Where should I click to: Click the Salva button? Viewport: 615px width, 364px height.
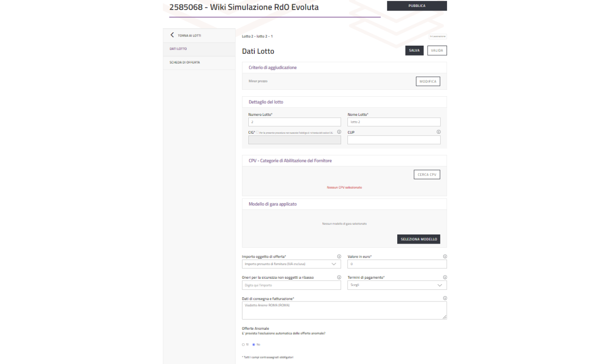pos(414,51)
